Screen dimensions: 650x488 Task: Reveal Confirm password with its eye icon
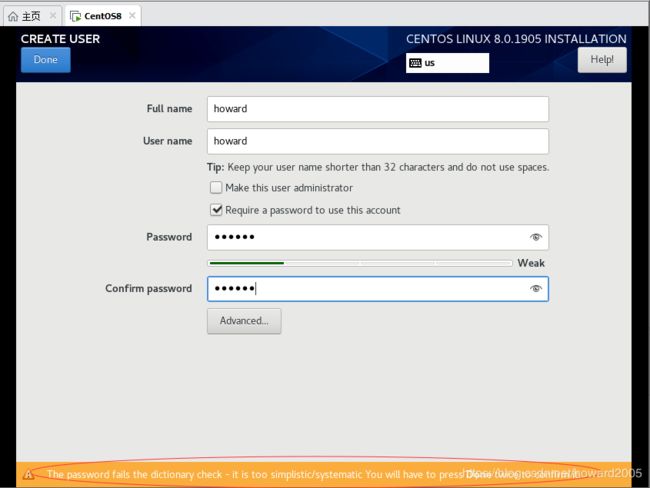[536, 289]
